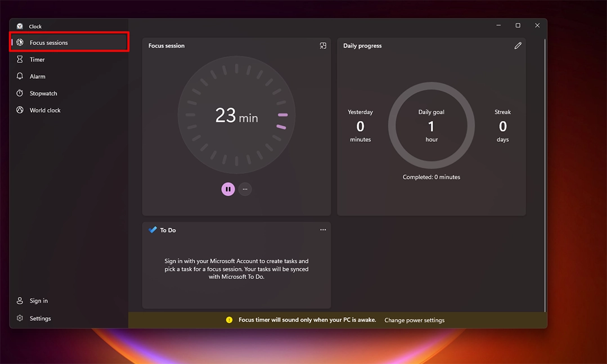
Task: Click the Sign in account option
Action: click(x=38, y=301)
